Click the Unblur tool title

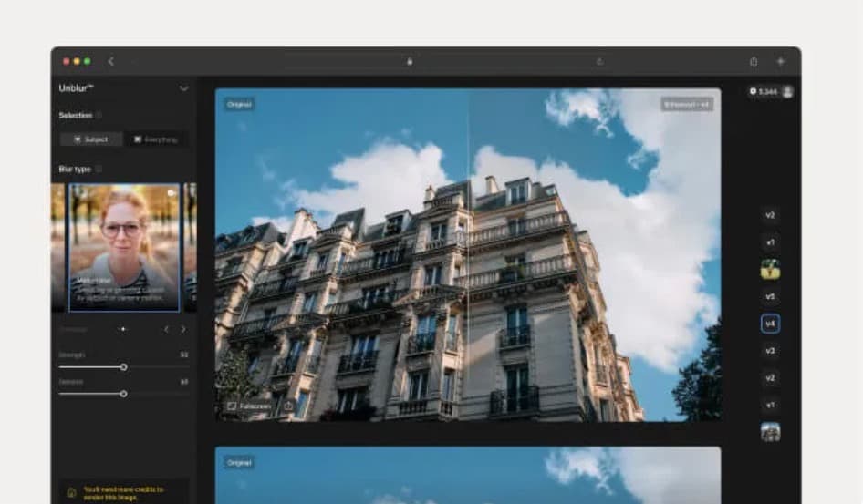coord(77,87)
